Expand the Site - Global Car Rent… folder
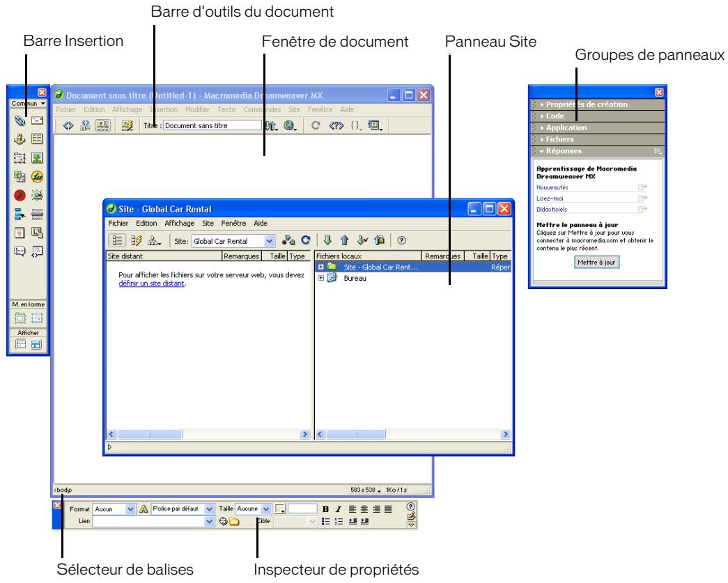Viewport: 728px width, 583px height. [x=321, y=267]
